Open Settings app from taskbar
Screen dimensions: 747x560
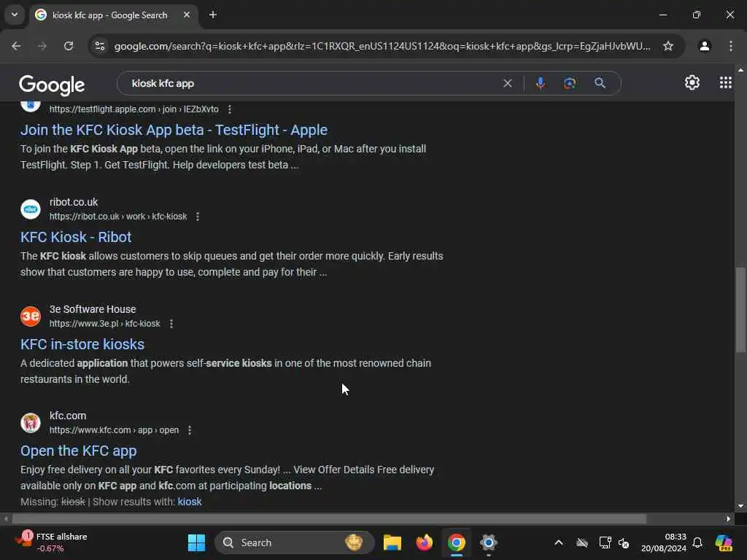[x=488, y=542]
